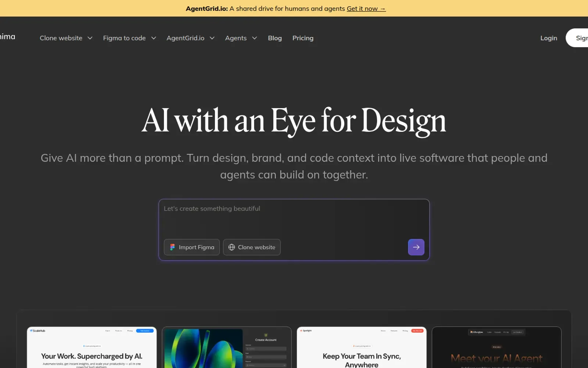
Task: Click the globe icon in Clone website button
Action: tap(232, 247)
